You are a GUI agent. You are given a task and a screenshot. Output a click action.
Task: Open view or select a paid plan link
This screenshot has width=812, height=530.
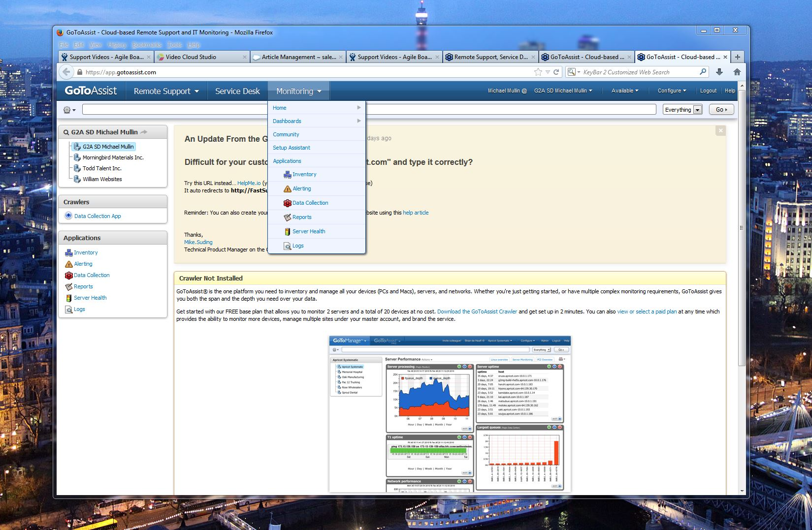click(x=647, y=312)
